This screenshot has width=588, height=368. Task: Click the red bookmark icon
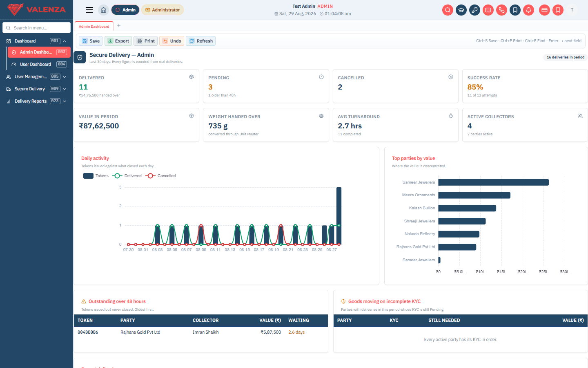[558, 10]
